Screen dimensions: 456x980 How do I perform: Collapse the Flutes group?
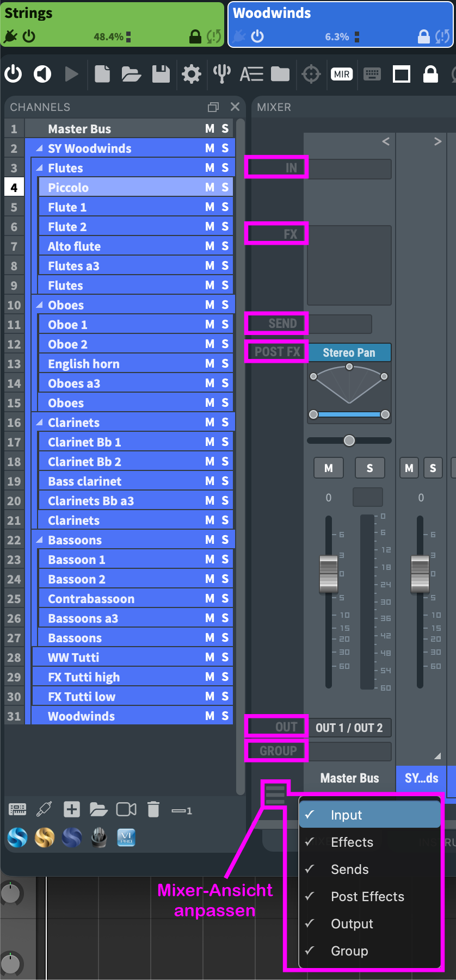(39, 168)
